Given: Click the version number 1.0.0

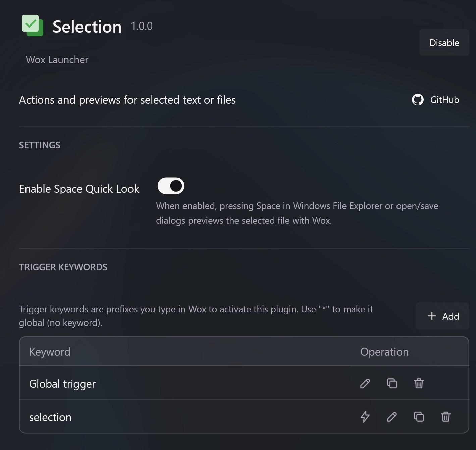Looking at the screenshot, I should [142, 26].
